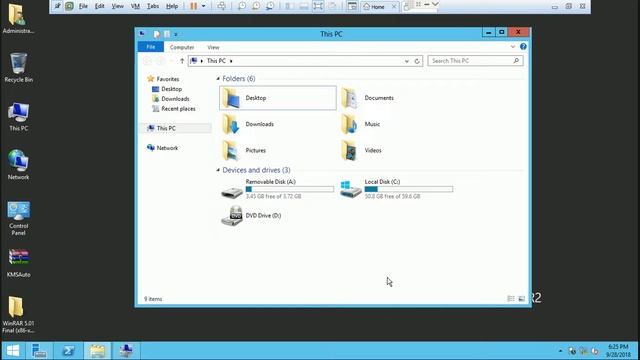640x360 pixels.
Task: Close the VMware Home tab
Action: click(x=394, y=7)
